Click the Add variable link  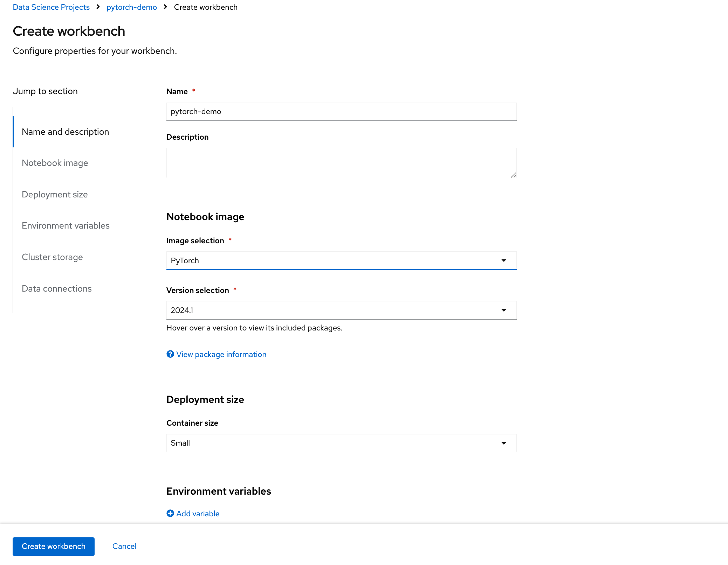[x=198, y=514]
